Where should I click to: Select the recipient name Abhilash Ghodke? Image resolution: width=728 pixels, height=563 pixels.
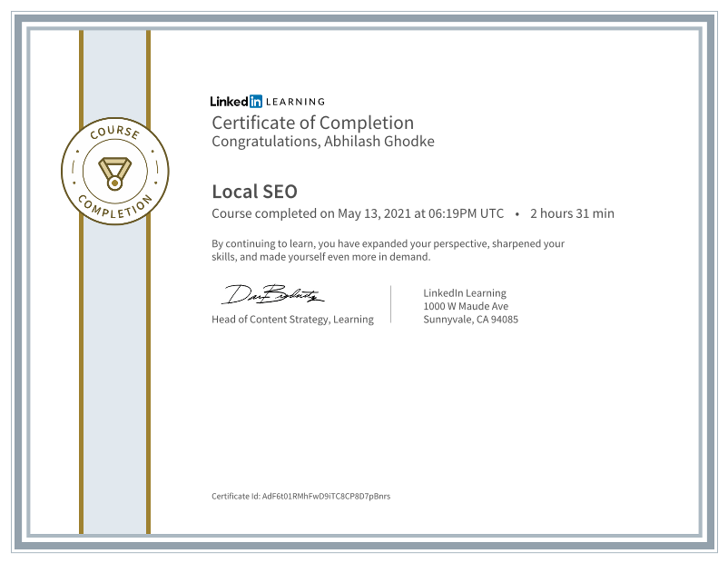tap(381, 141)
